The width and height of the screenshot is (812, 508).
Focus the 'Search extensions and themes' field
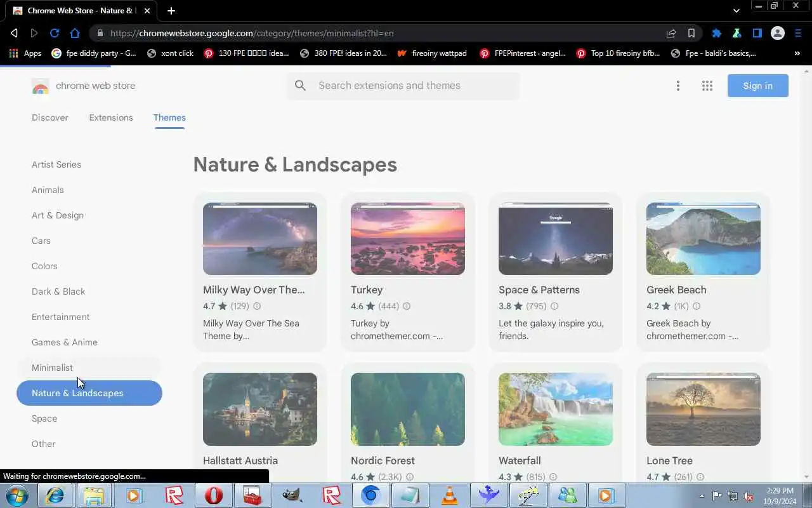(x=403, y=86)
